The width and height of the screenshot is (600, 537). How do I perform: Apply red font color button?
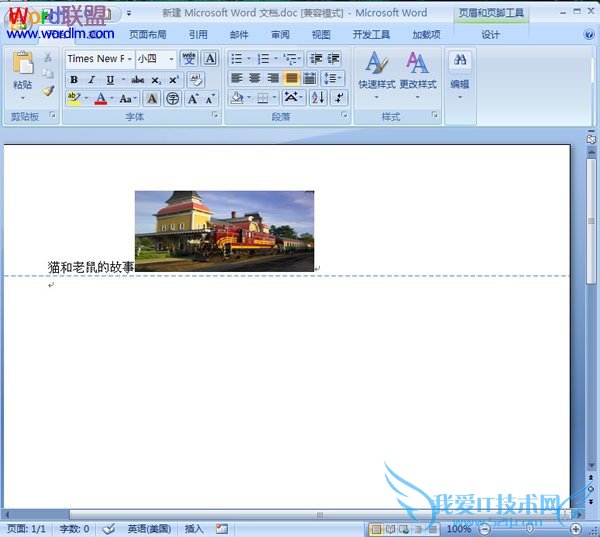point(101,98)
